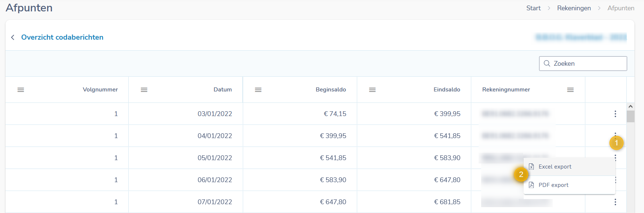Select Excel export from the menu
The image size is (644, 213).
tap(555, 167)
